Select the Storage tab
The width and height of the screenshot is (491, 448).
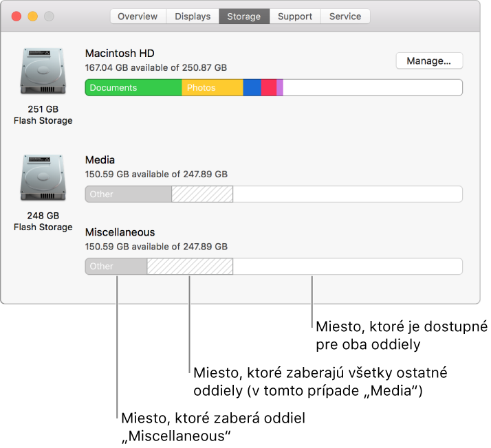(x=244, y=16)
